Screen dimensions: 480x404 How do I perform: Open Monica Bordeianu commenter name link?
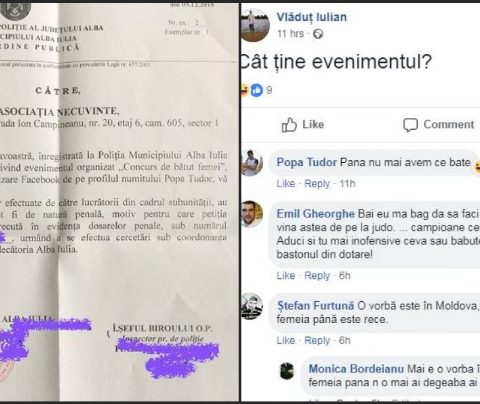pyautogui.click(x=356, y=369)
